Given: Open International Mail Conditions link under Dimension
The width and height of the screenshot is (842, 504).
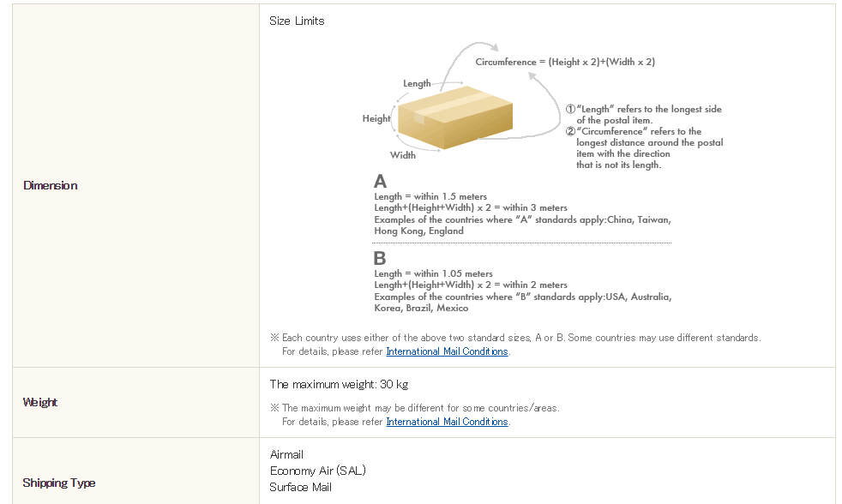Looking at the screenshot, I should [447, 351].
